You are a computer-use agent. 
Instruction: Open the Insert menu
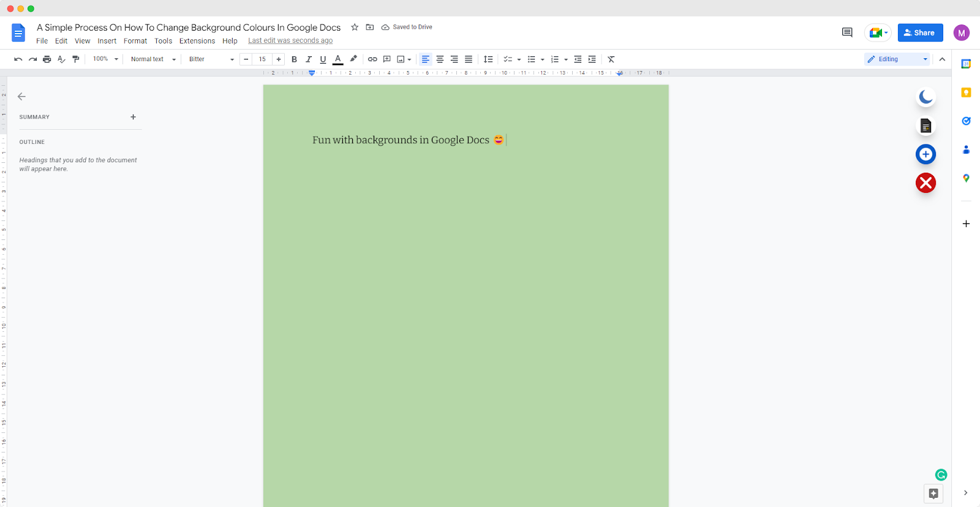coord(107,41)
